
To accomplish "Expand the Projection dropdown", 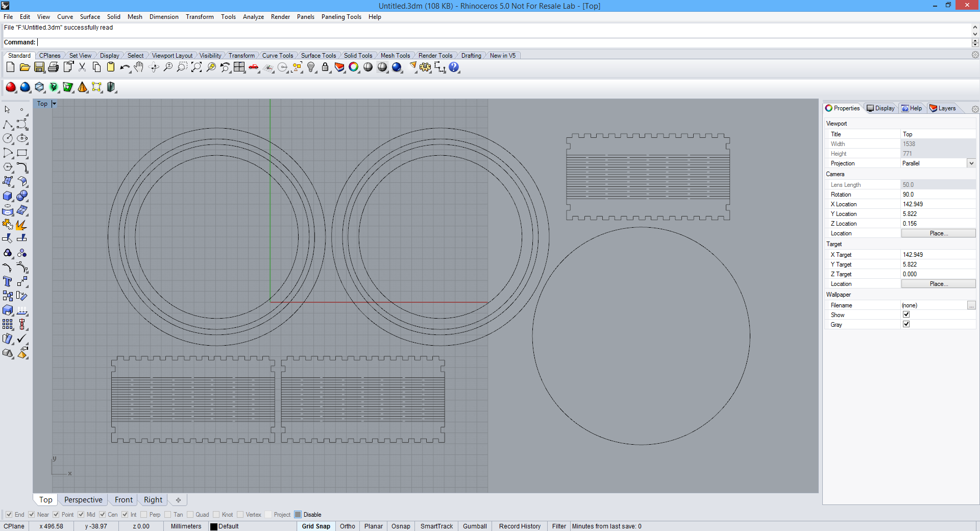I will (x=971, y=163).
